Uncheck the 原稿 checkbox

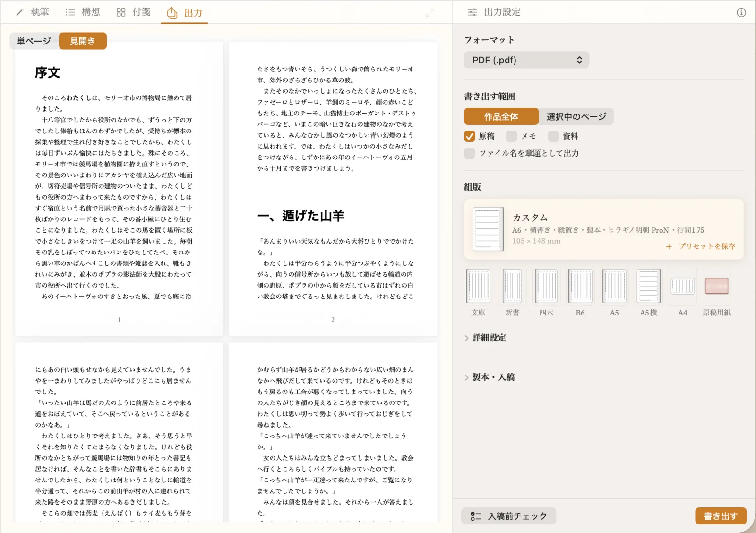click(x=470, y=136)
